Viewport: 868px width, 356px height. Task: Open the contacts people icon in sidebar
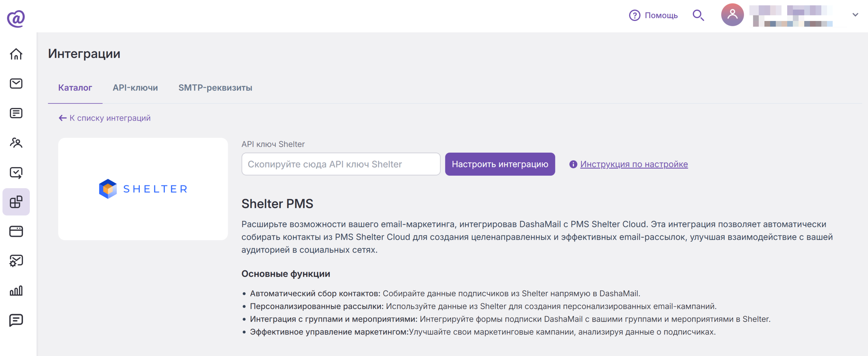(16, 143)
